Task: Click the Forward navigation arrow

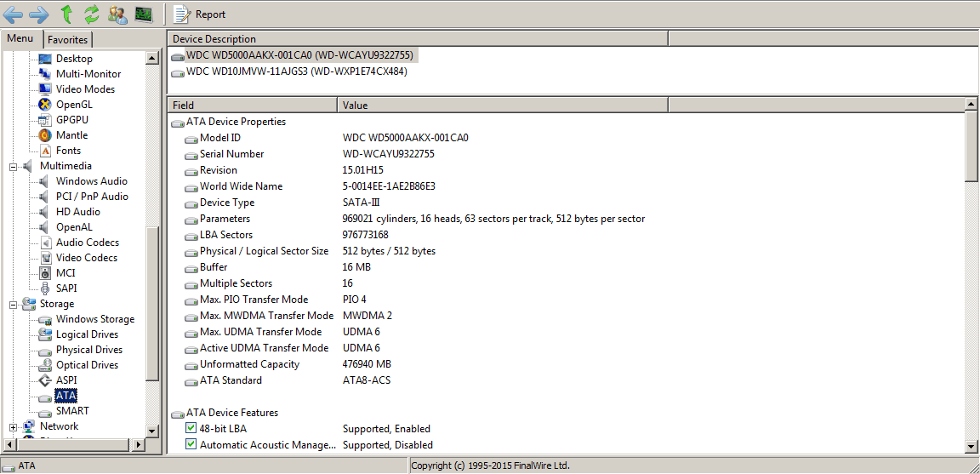Action: (x=38, y=14)
